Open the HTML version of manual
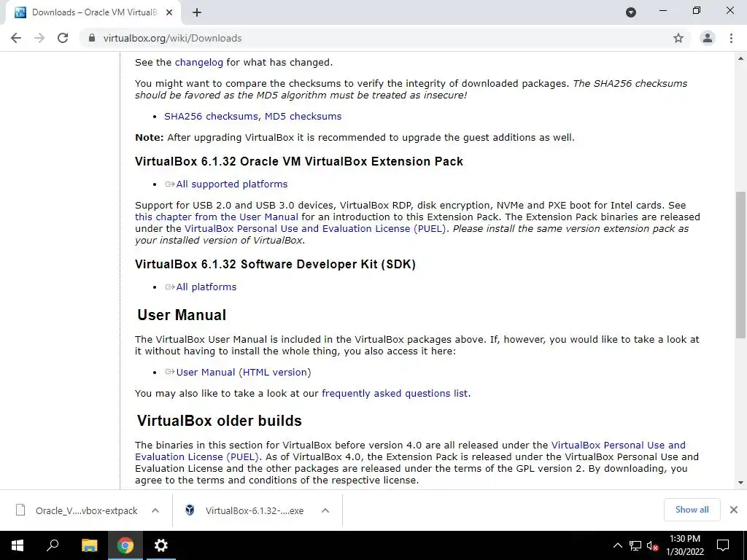Screen dimensions: 747x560 click(275, 373)
